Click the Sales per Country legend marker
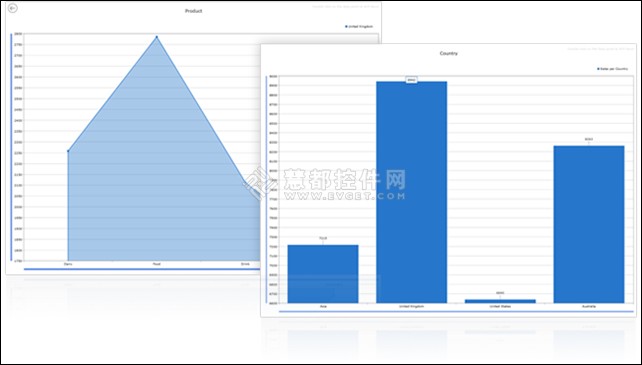This screenshot has height=365, width=642. pos(598,69)
